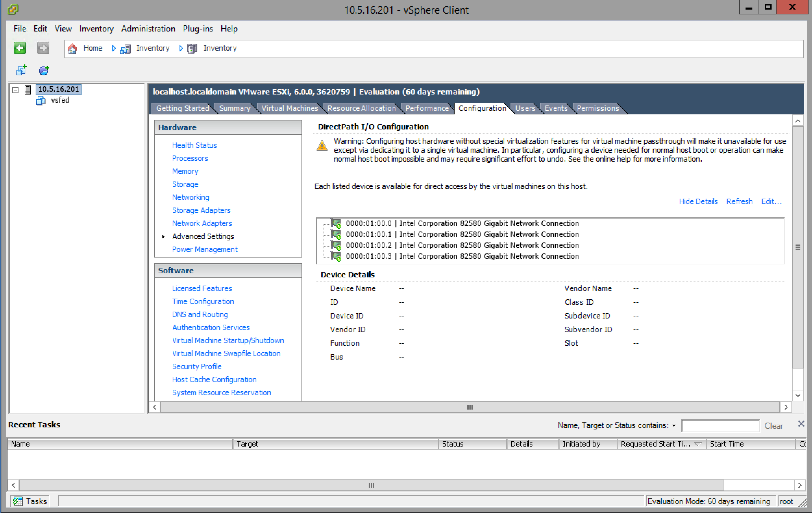The height and width of the screenshot is (513, 812).
Task: Click the gray Forward navigation arrow
Action: click(43, 48)
